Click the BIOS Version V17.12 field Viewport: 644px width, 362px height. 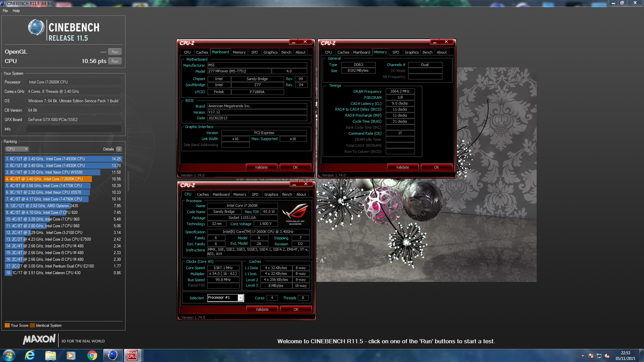tap(257, 112)
